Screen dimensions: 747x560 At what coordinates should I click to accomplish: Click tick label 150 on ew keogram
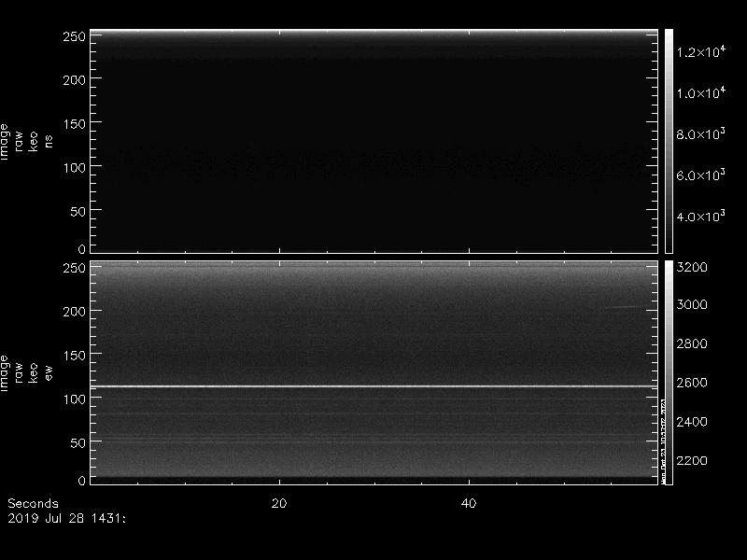(x=75, y=356)
